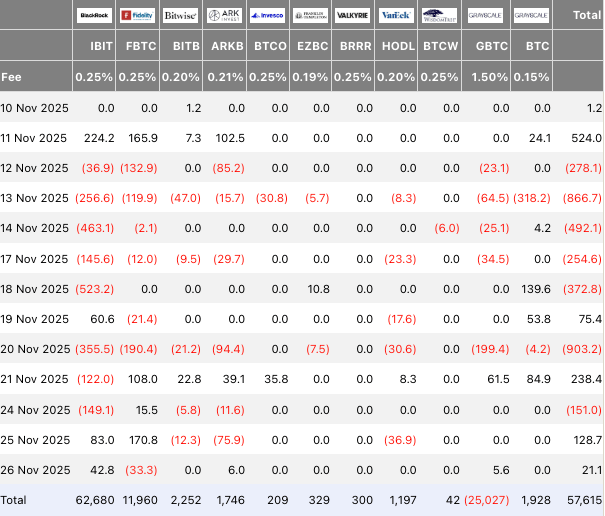
Task: Click the Invesco logo
Action: tap(267, 15)
